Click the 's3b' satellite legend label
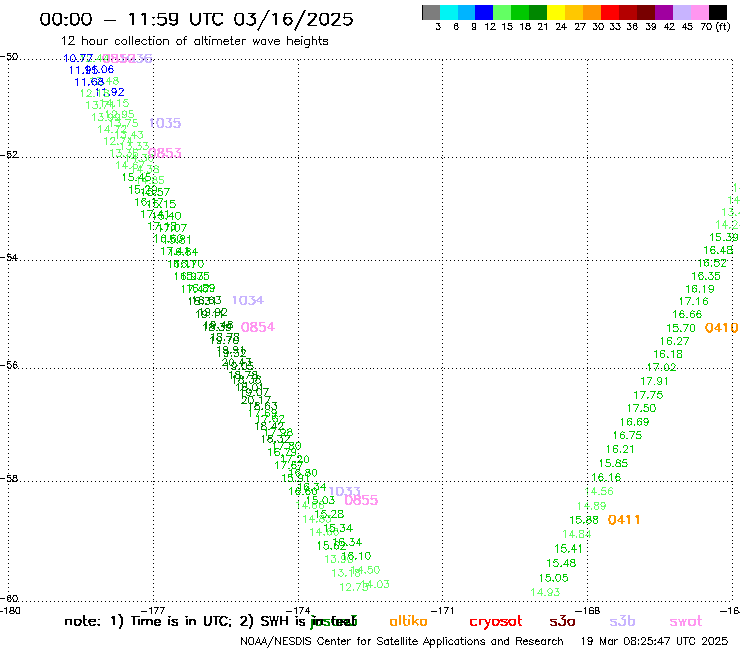The image size is (740, 650). 622,621
